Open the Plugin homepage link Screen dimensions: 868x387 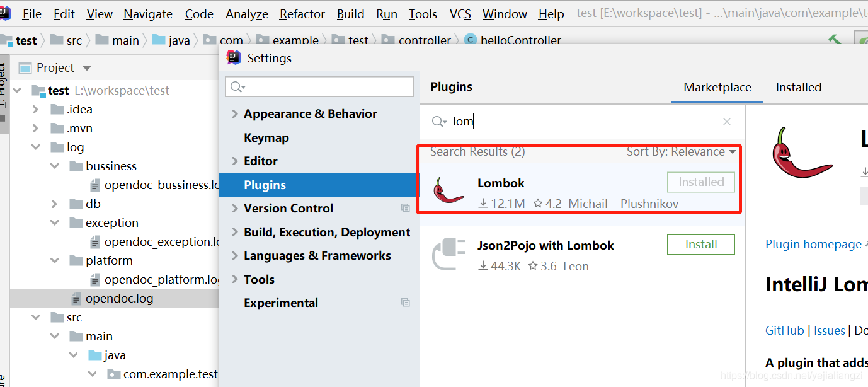813,245
